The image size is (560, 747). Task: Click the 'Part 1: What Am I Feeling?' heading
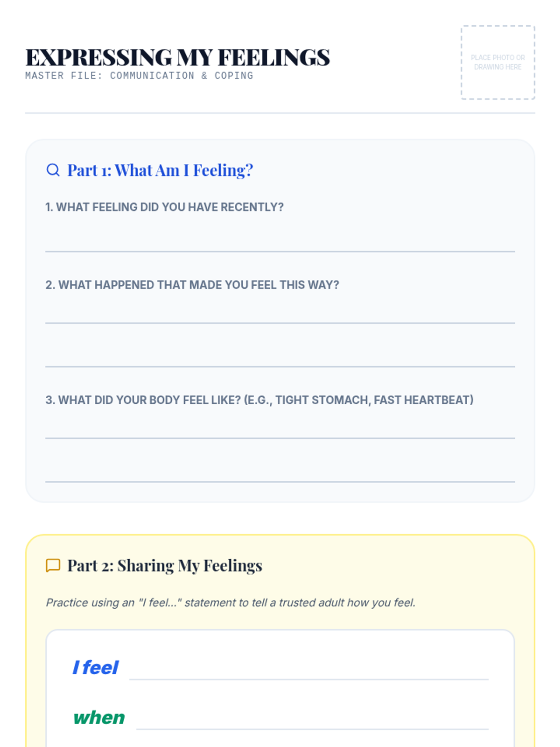[x=160, y=170]
